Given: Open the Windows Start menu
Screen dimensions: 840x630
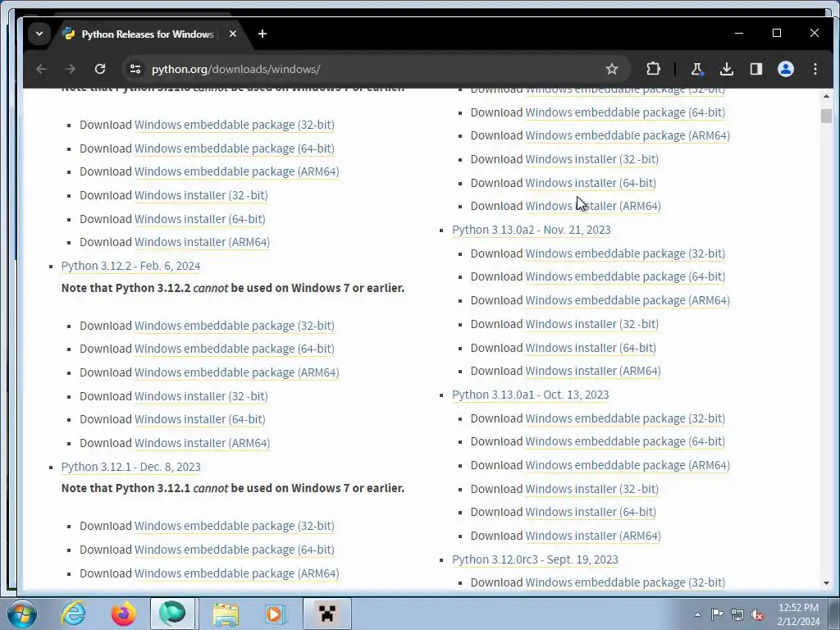Looking at the screenshot, I should [x=21, y=614].
